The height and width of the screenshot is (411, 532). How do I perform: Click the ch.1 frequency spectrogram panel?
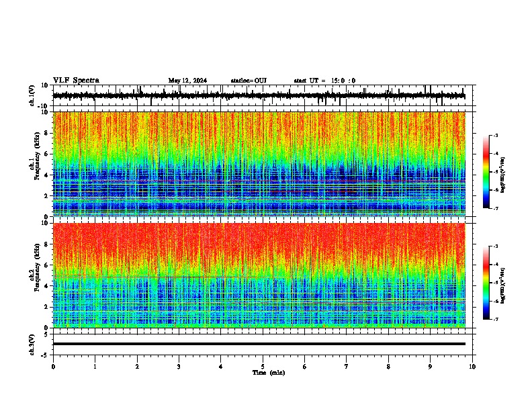coord(259,164)
